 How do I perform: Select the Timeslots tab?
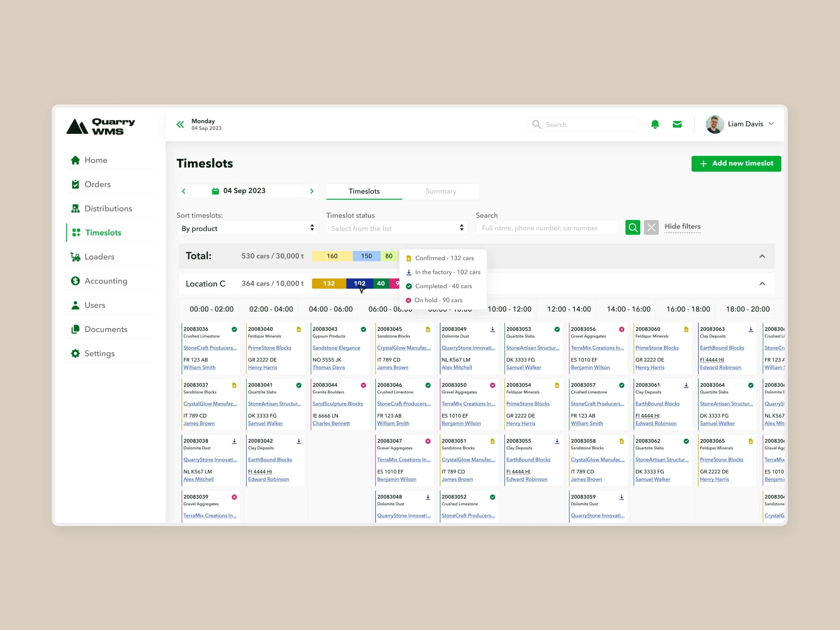pos(364,191)
